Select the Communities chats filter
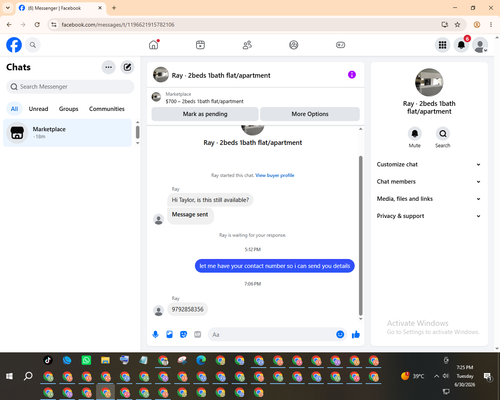Viewport: 500px width, 400px height. point(107,109)
